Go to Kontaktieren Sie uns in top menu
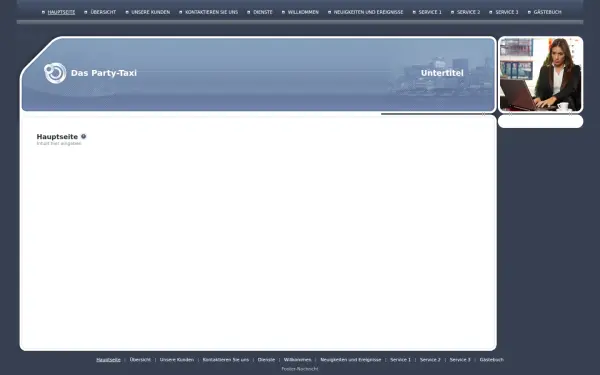The height and width of the screenshot is (375, 600). pos(212,12)
